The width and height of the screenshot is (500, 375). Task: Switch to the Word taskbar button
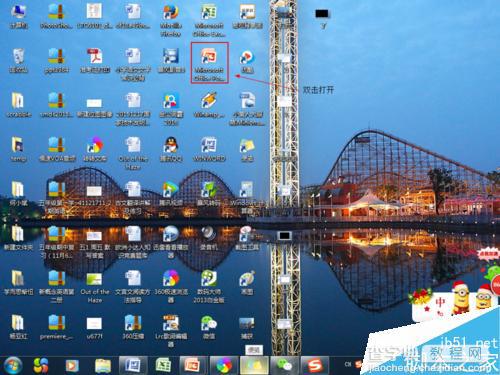(133, 365)
